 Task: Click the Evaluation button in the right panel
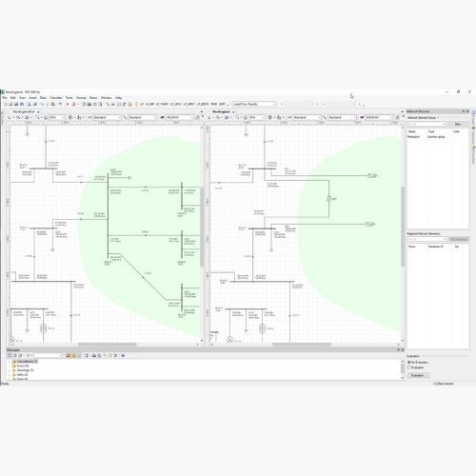click(x=418, y=375)
